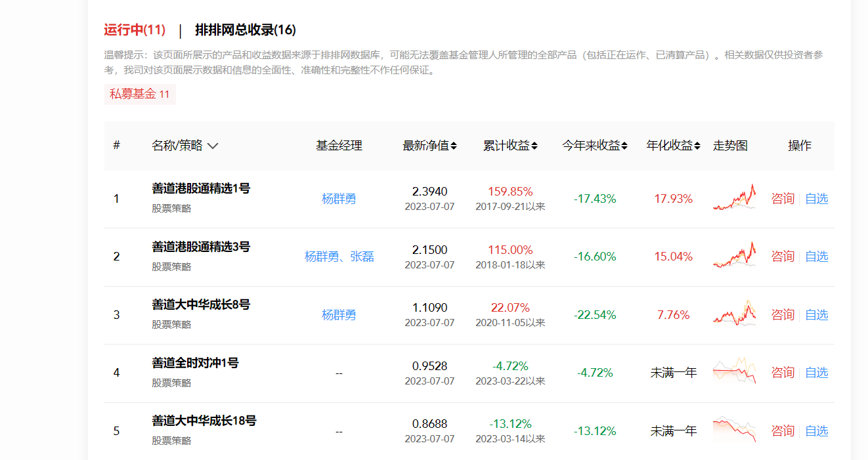Image resolution: width=868 pixels, height=460 pixels.
Task: Click the 私募基金 11 filter tag
Action: click(140, 94)
